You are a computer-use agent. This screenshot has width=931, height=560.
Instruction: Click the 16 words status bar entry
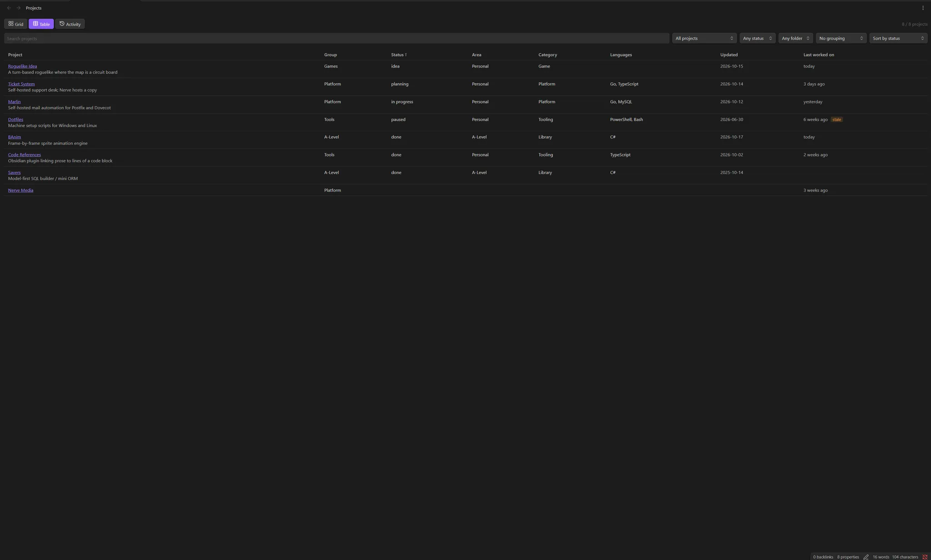pyautogui.click(x=881, y=557)
